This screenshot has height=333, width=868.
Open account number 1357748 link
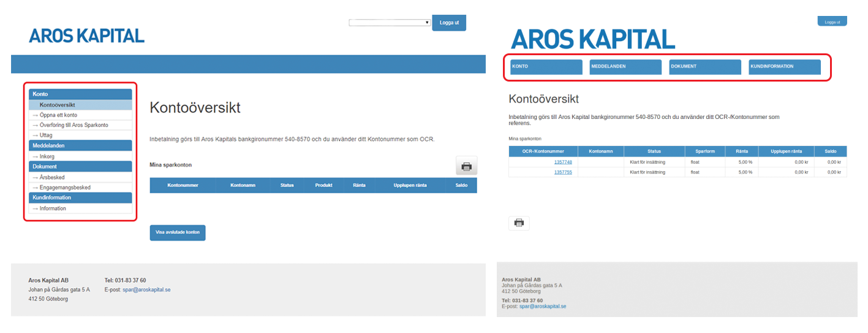[563, 162]
